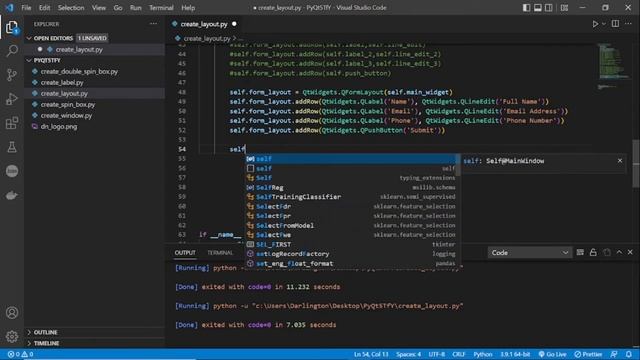Open the Manage gear settings
This screenshot has height=360, width=640.
click(12, 336)
